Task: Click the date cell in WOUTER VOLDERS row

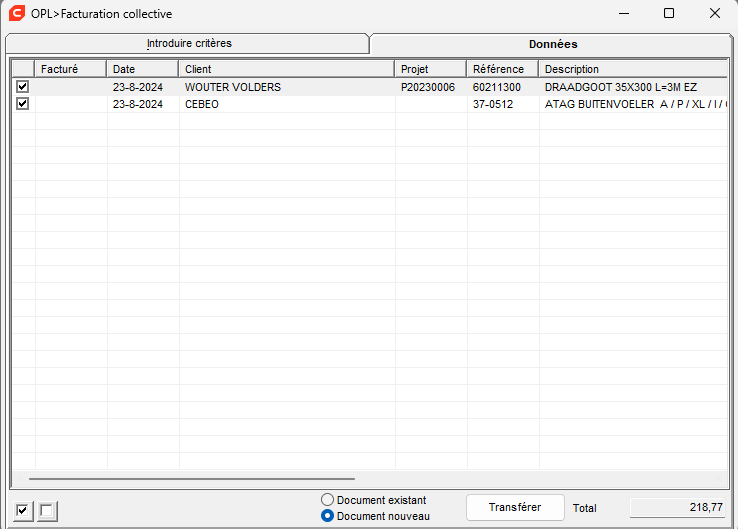Action: tap(143, 87)
